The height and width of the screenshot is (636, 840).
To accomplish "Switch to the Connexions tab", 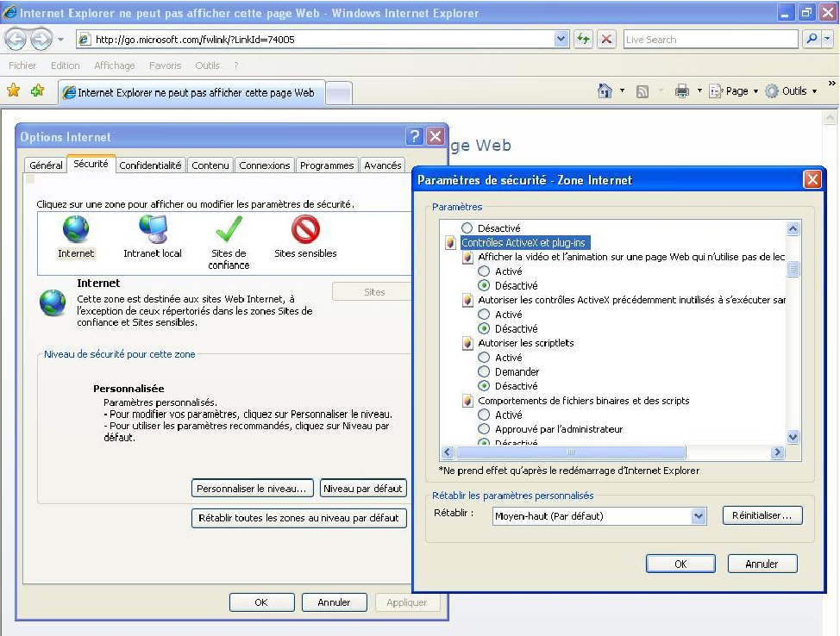I will 265,165.
